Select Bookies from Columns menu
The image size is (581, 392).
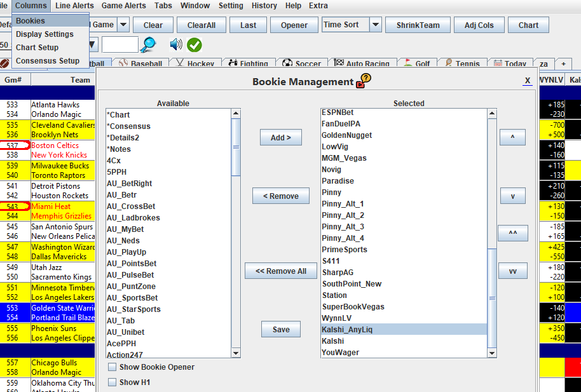tap(51, 21)
